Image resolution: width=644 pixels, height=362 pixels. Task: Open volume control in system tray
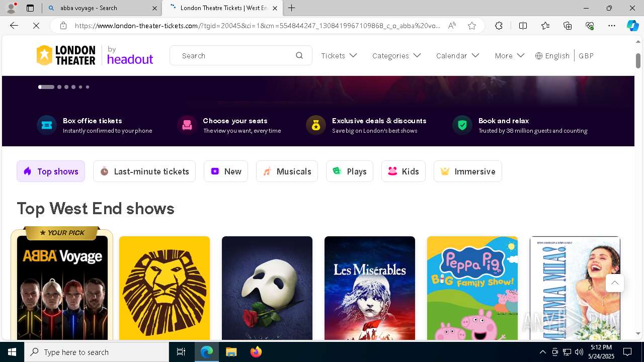point(579,352)
